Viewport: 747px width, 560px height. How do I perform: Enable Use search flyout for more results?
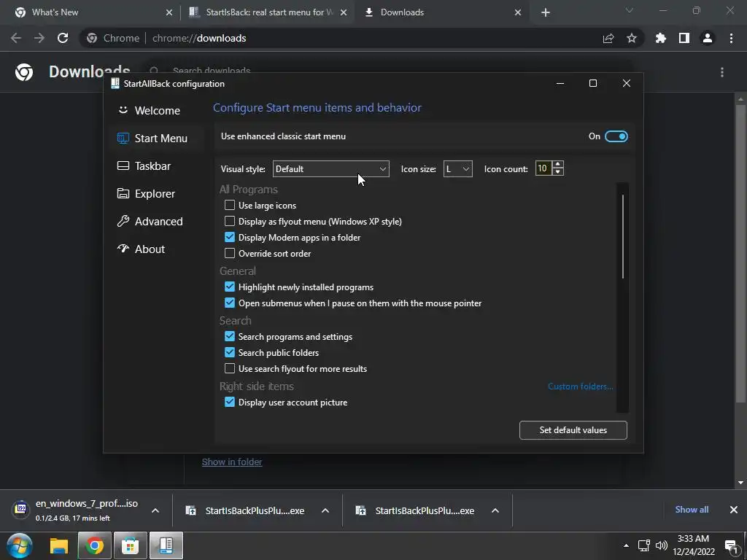pyautogui.click(x=230, y=368)
